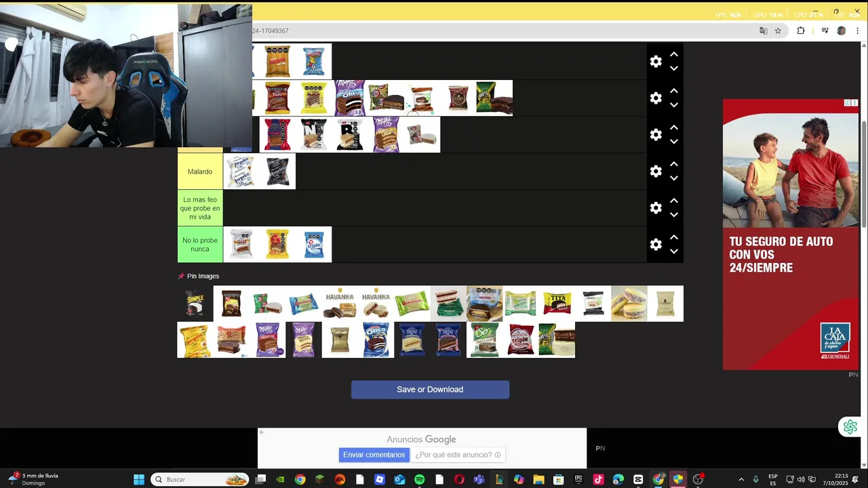Move the Milka Oreo row up
This screenshot has width=868, height=488.
point(674,91)
